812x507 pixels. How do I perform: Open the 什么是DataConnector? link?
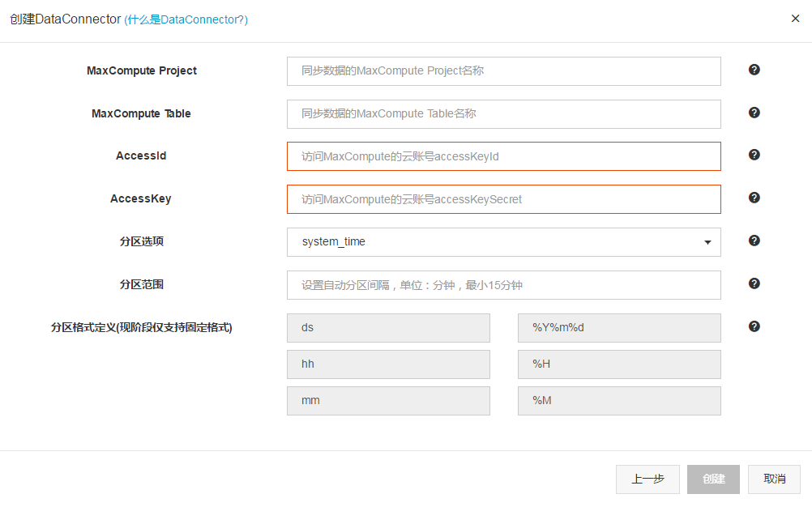pos(186,19)
